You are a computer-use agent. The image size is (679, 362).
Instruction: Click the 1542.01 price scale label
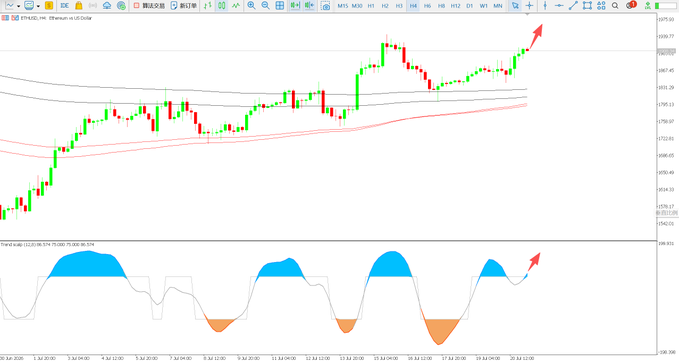coord(666,224)
